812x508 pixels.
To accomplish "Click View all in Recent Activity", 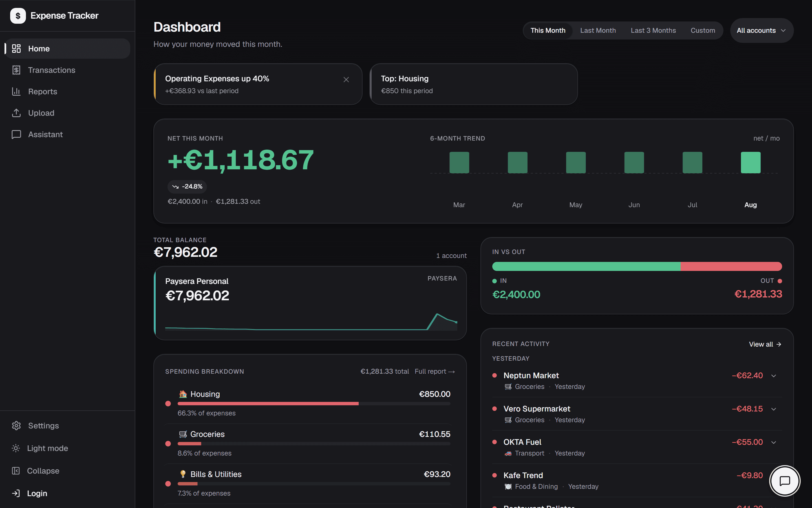I will coord(765,344).
